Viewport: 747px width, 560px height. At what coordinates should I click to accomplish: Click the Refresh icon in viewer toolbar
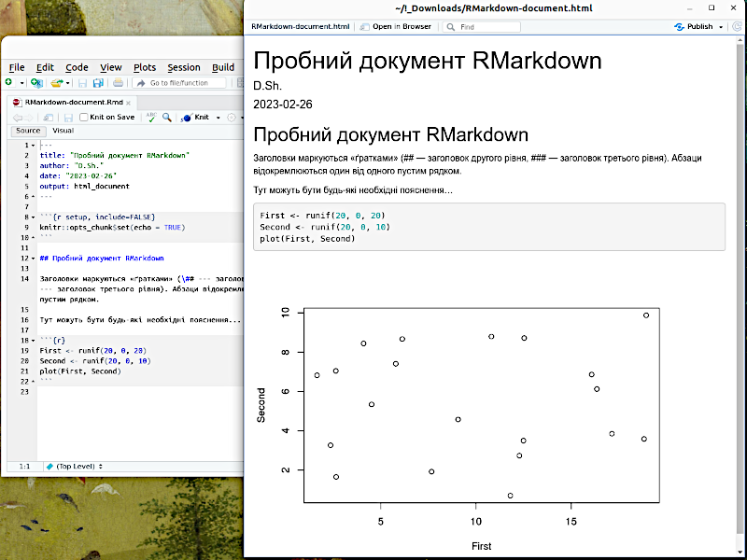pyautogui.click(x=737, y=27)
